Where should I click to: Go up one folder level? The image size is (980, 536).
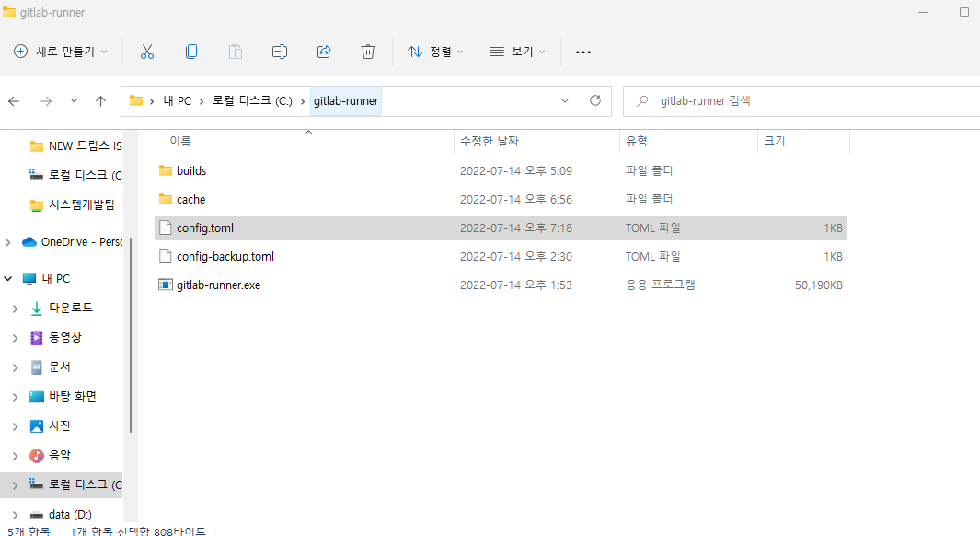pyautogui.click(x=100, y=100)
